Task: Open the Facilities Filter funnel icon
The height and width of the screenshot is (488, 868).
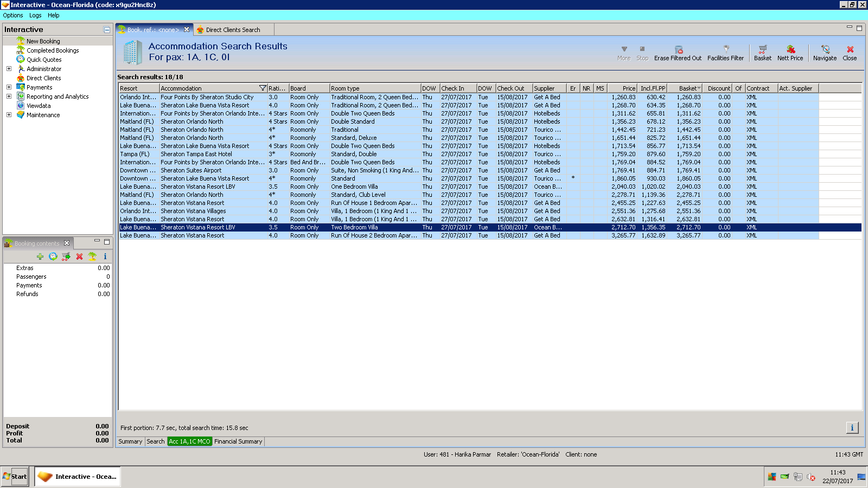Action: pos(726,49)
